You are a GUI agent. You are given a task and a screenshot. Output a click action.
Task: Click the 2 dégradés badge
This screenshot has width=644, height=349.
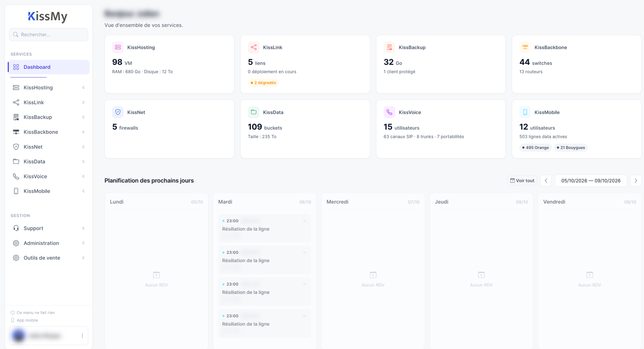[263, 83]
